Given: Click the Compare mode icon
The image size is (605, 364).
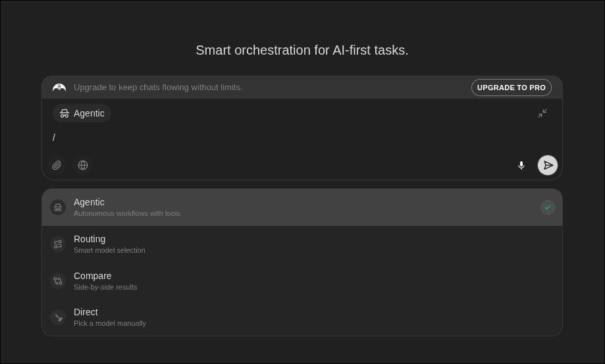Looking at the screenshot, I should point(58,281).
